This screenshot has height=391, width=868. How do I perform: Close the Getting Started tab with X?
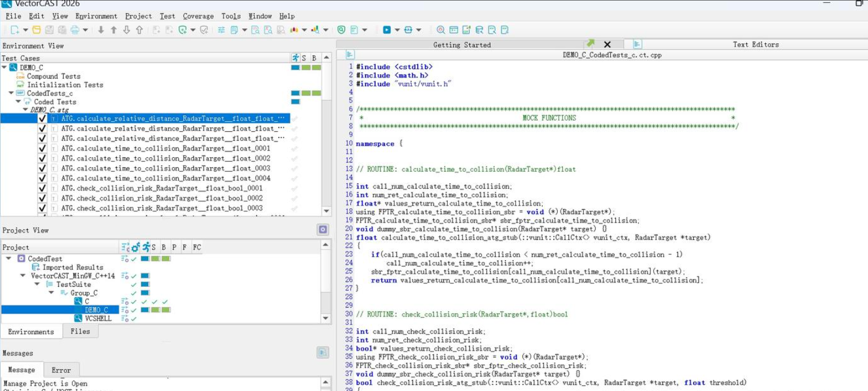coord(607,45)
